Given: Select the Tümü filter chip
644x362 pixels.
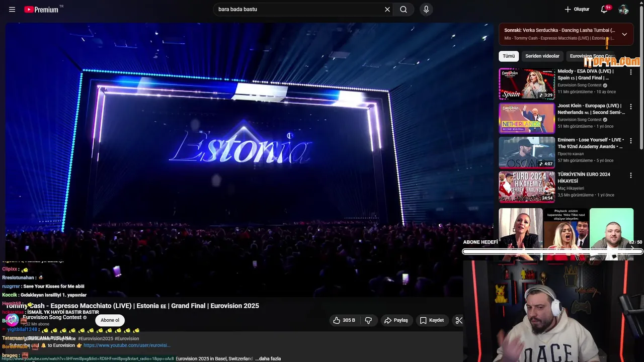Looking at the screenshot, I should click(509, 56).
